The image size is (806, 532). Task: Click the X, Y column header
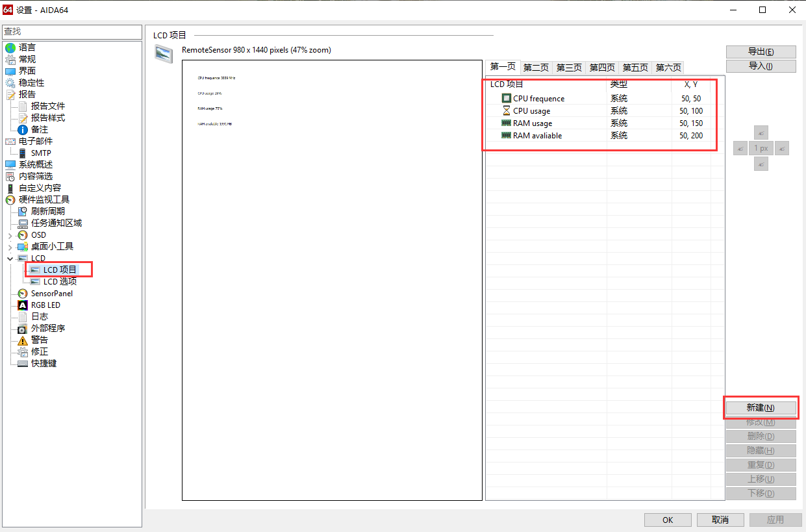(x=691, y=84)
